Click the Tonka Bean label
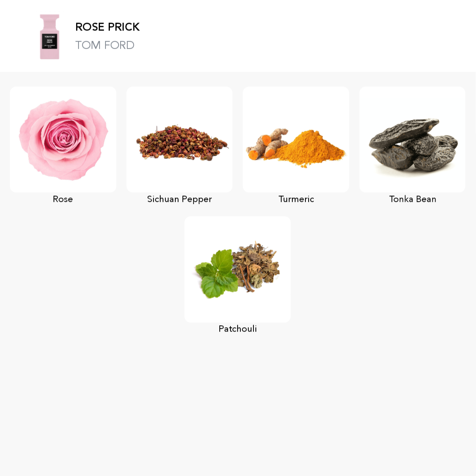Screen dimensions: 476x476 413,199
